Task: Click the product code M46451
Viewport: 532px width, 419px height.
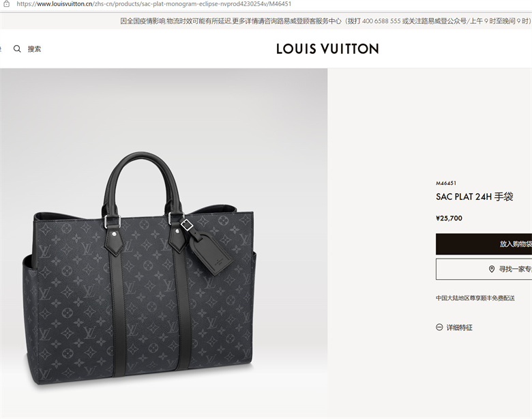Action: click(x=446, y=183)
